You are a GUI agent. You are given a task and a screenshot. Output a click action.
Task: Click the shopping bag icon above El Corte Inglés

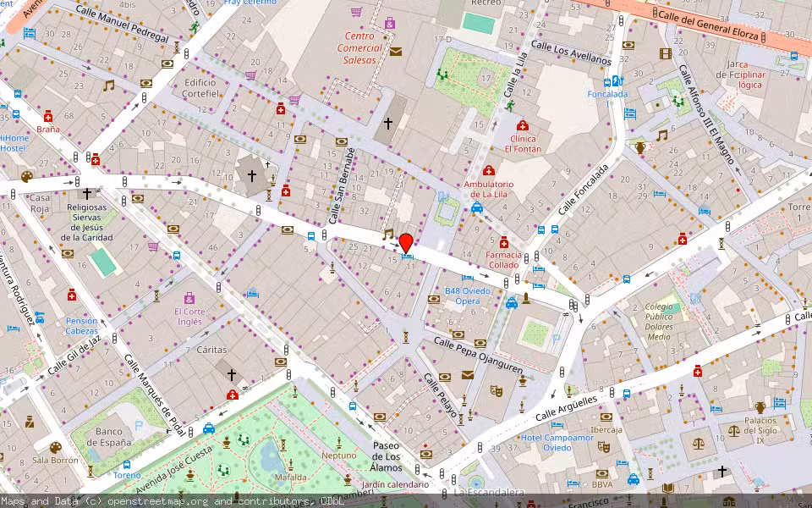pyautogui.click(x=189, y=298)
